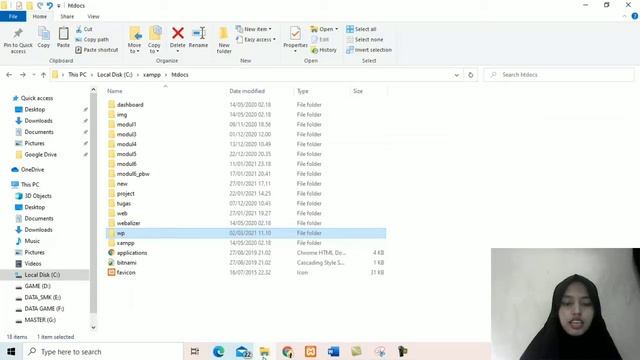This screenshot has width=640, height=360.
Task: Open DATA_SMK (E:) drive
Action: (x=42, y=298)
